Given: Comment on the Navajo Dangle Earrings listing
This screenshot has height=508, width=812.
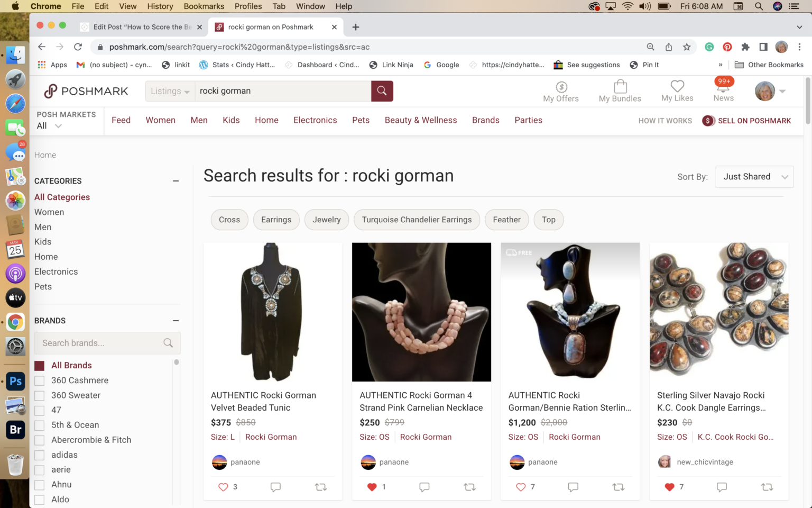Looking at the screenshot, I should [722, 487].
